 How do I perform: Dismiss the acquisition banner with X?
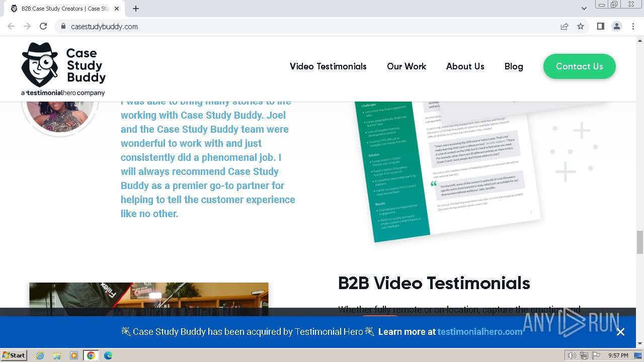(x=620, y=332)
